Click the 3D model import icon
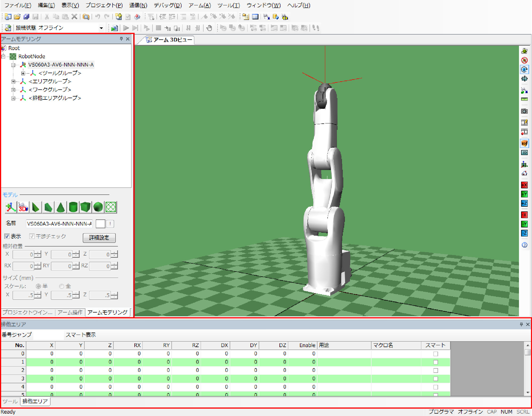 click(x=23, y=207)
